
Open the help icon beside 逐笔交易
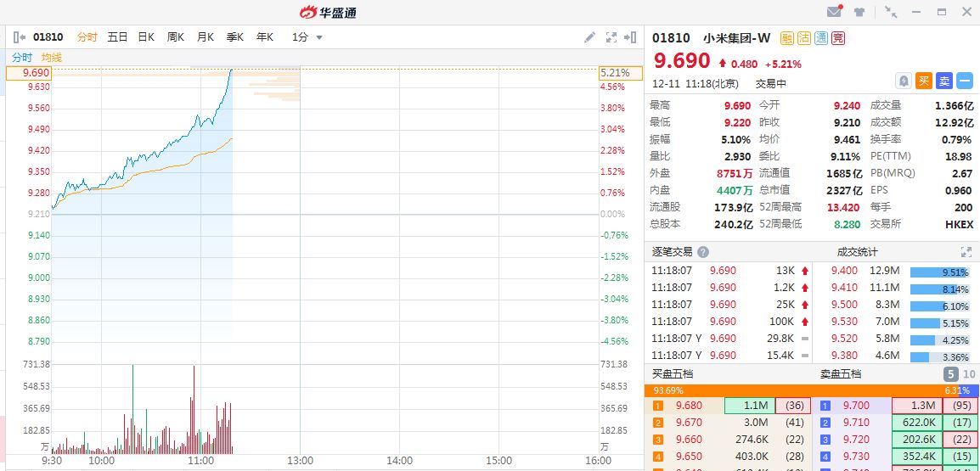pyautogui.click(x=703, y=252)
